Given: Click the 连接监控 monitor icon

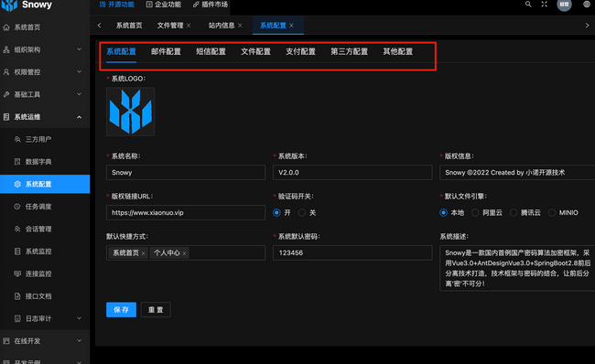Looking at the screenshot, I should (17, 273).
